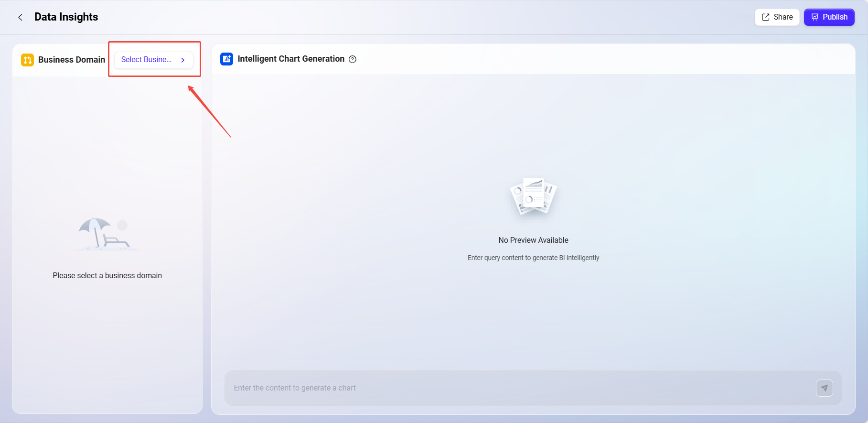Click the 'Please select a business domain' text
The image size is (868, 423).
tap(107, 275)
